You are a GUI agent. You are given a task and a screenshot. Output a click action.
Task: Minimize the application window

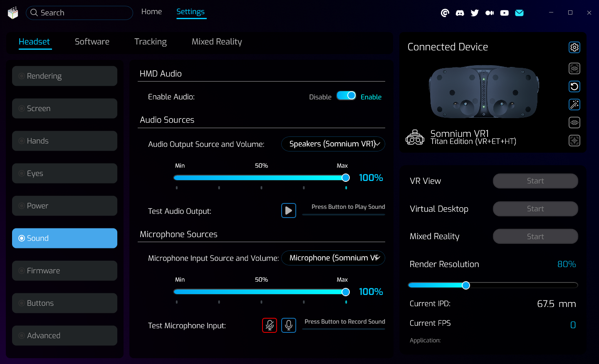(551, 12)
